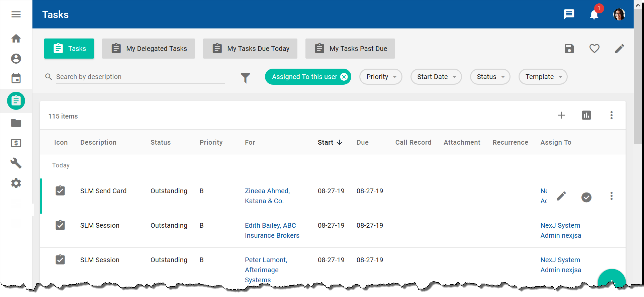This screenshot has height=297, width=644.
Task: Remove the 'Assigned To this user' filter
Action: 344,77
